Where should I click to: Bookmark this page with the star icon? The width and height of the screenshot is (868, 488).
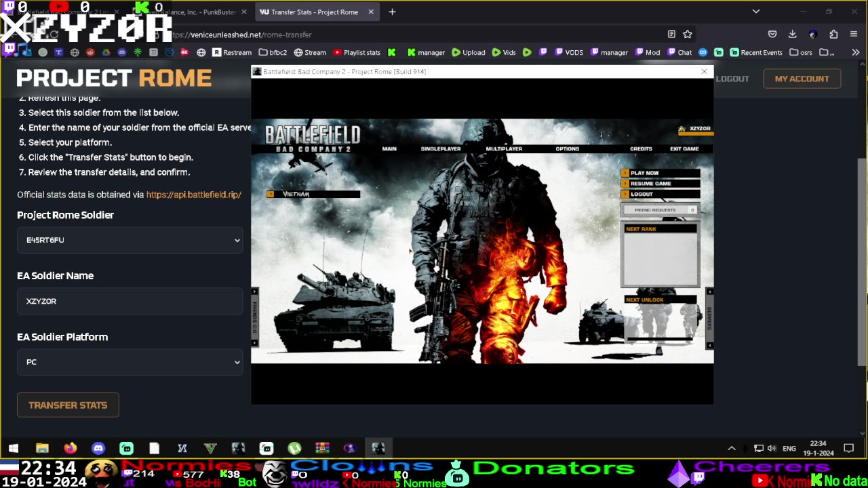tap(688, 34)
